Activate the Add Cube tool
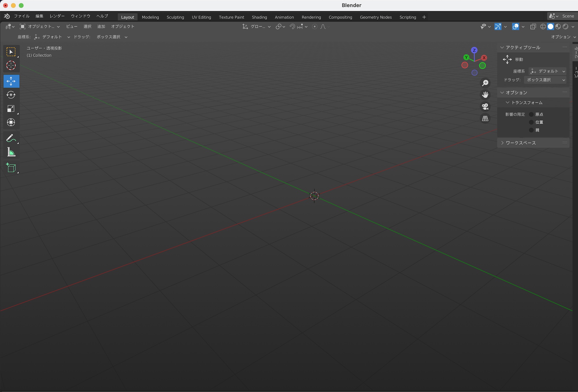The width and height of the screenshot is (578, 392). [x=11, y=168]
